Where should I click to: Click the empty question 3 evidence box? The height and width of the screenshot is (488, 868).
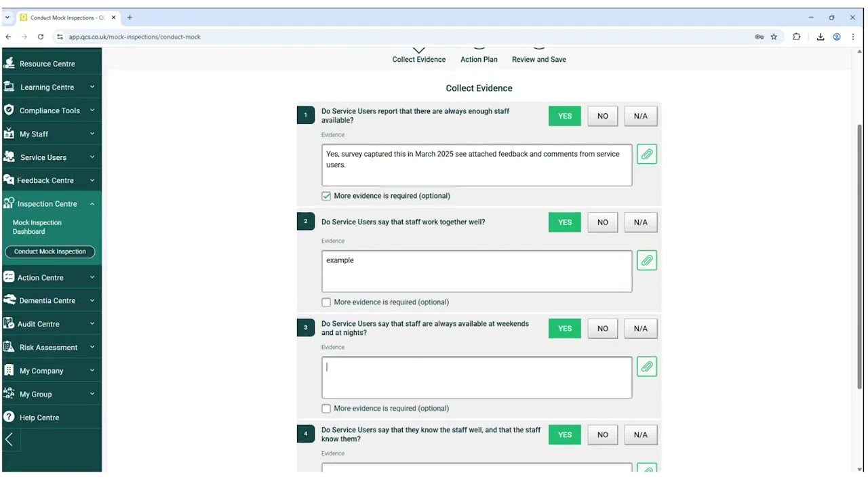pos(477,378)
